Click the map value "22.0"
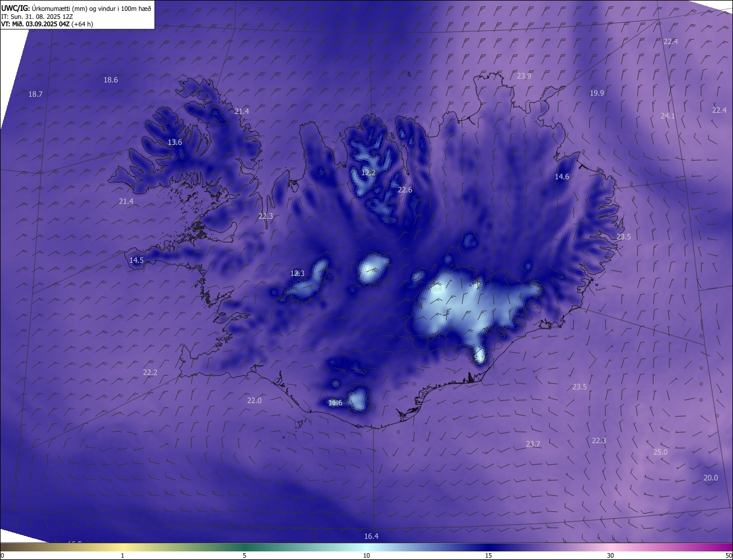Screen dimensions: 733x560 pos(254,401)
